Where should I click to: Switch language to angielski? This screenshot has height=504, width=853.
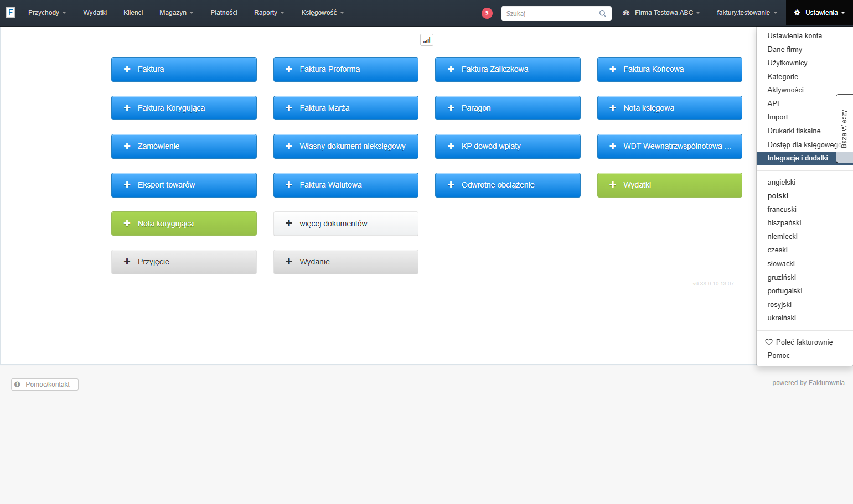[782, 182]
